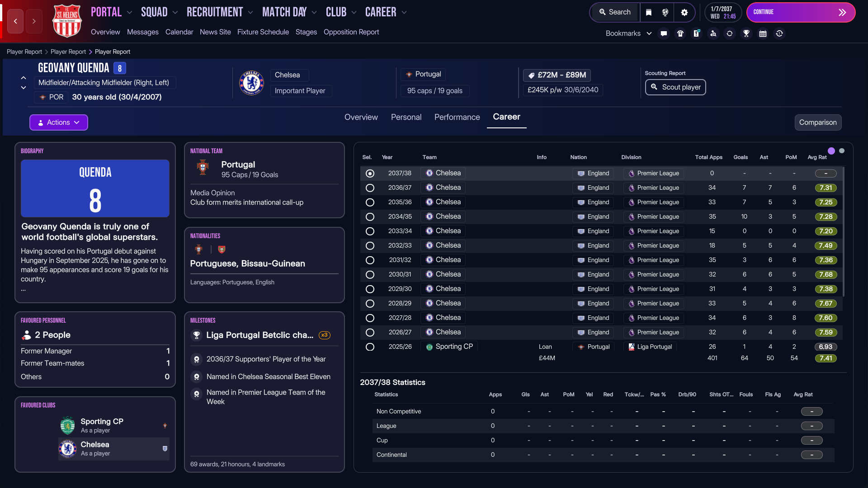Image resolution: width=868 pixels, height=488 pixels.
Task: Expand the Actions dropdown
Action: coord(59,122)
